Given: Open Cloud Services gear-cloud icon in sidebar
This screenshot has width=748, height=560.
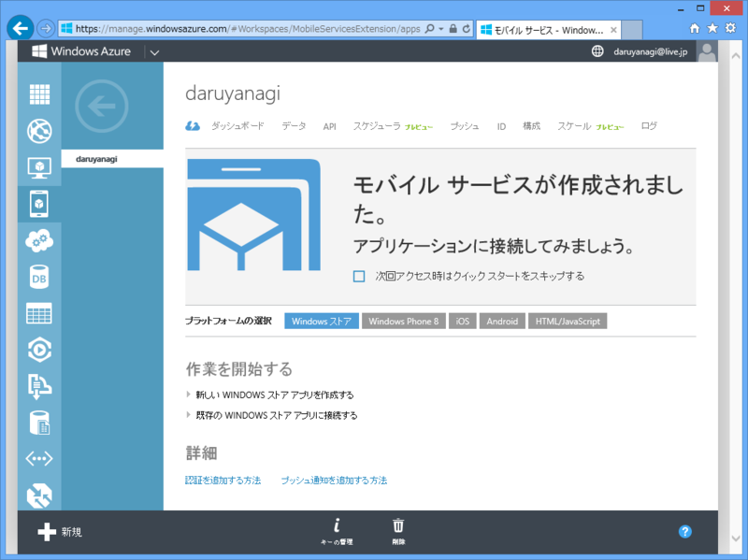Looking at the screenshot, I should (39, 240).
